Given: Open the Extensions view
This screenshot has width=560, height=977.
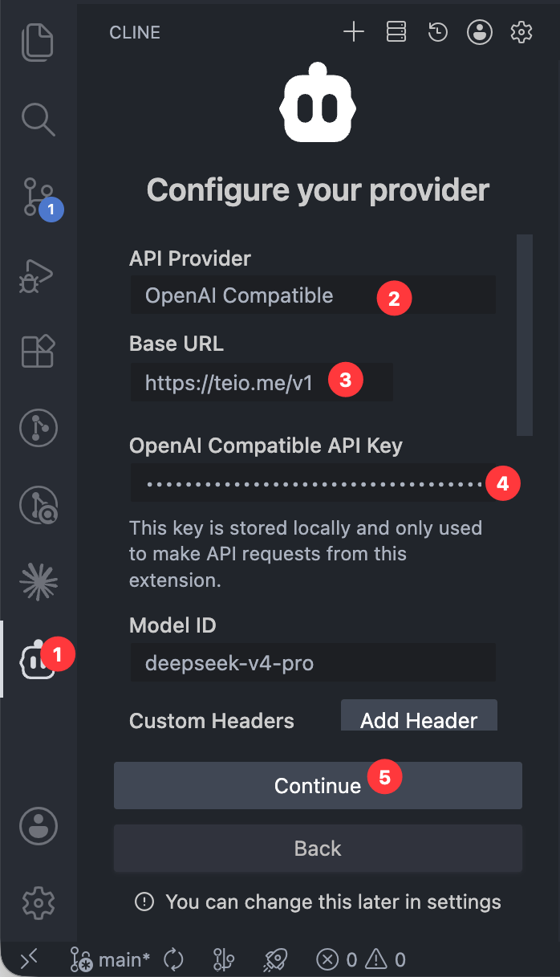Looking at the screenshot, I should (38, 352).
